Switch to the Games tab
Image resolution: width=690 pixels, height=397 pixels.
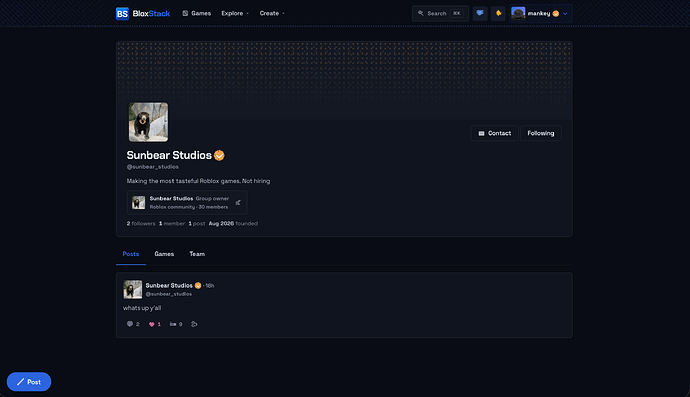[164, 254]
